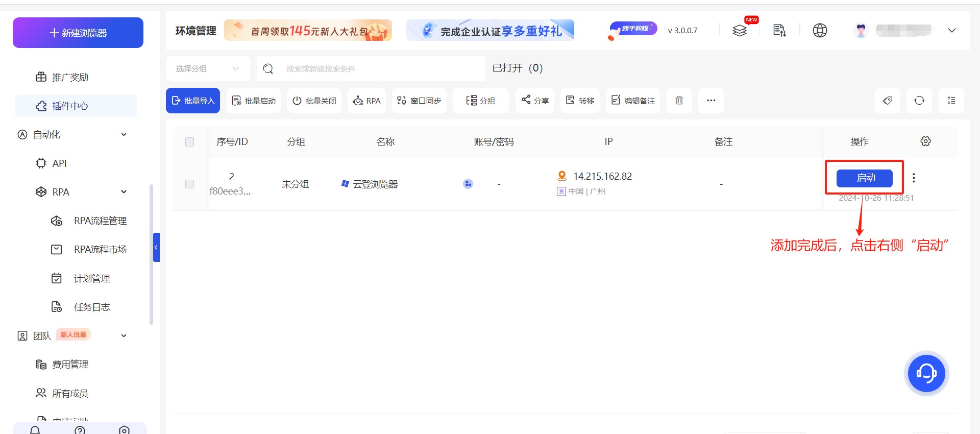The image size is (980, 434).
Task: Open the 插件中心 plugin center
Action: coord(76,106)
